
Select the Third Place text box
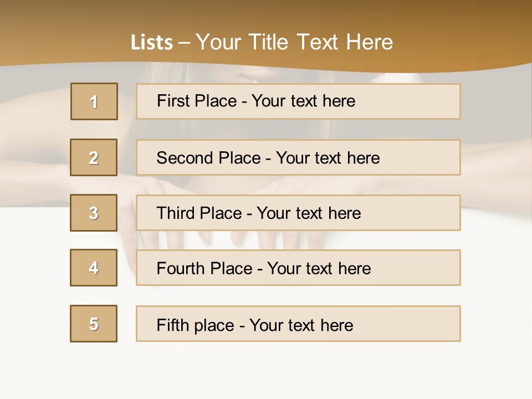(298, 213)
